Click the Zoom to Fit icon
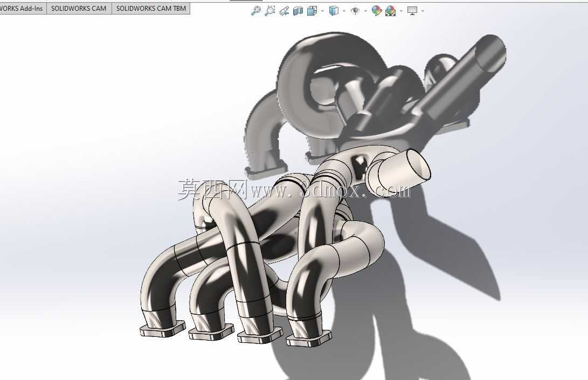Viewport: 588px width, 380px height. point(256,11)
